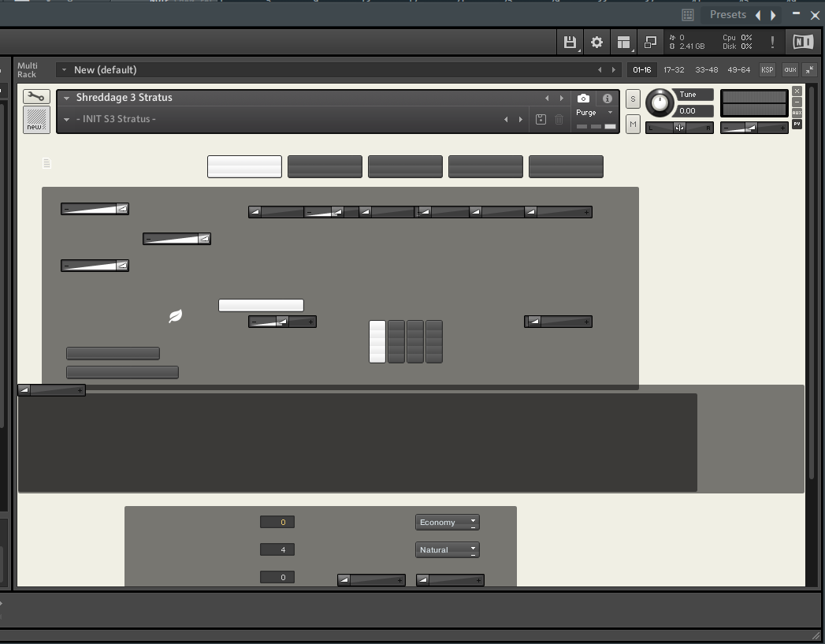This screenshot has height=644, width=825.
Task: Go to next multi arrow in Multi Rack
Action: (x=614, y=69)
